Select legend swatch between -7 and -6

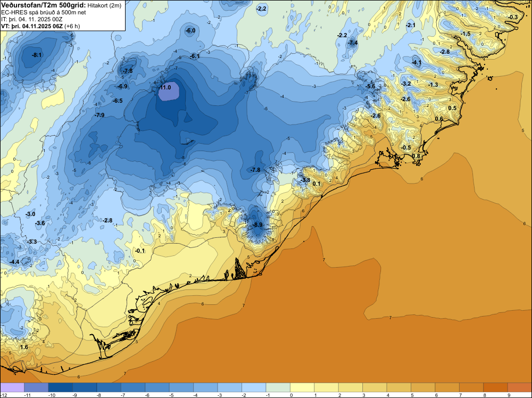coord(133,387)
